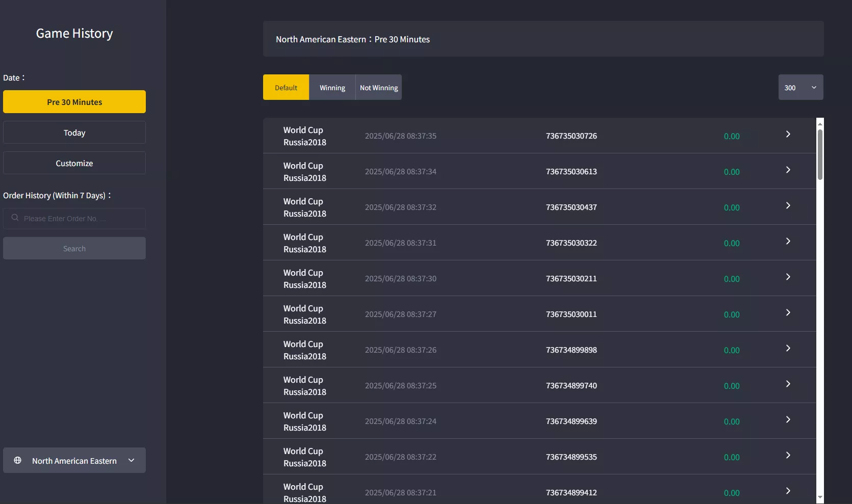852x504 pixels.
Task: Click timestamp 2025/06/28 08:37:27
Action: coord(401,314)
